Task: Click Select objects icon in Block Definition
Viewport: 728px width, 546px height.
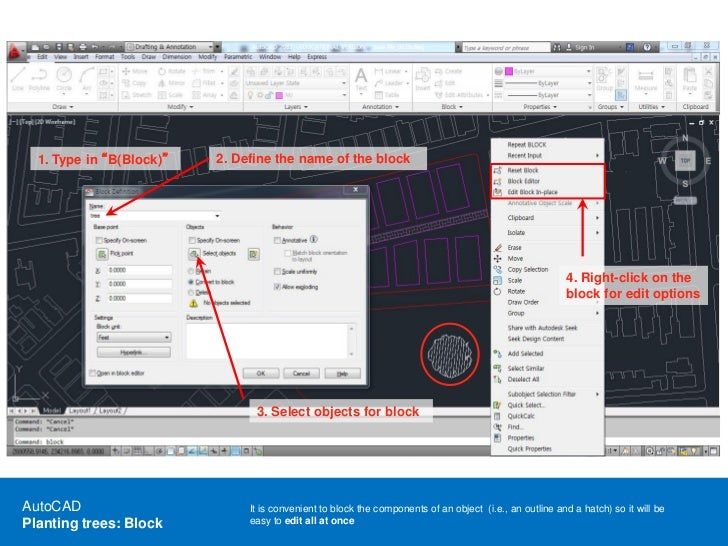Action: [x=194, y=254]
